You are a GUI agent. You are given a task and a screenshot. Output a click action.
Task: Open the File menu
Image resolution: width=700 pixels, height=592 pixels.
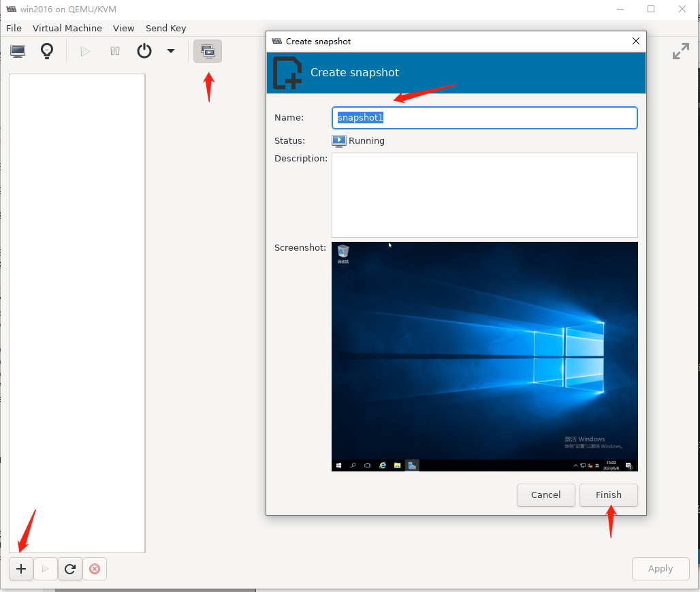tap(14, 28)
